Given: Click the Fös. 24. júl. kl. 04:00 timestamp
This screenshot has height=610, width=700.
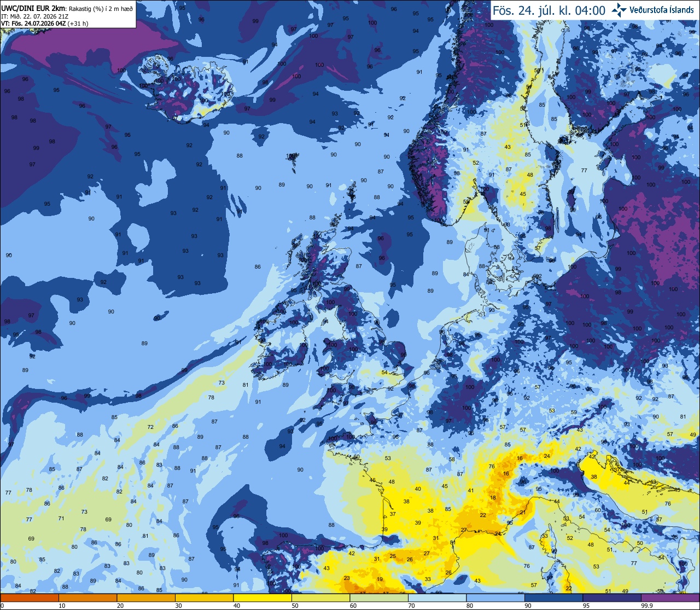Looking at the screenshot, I should (549, 10).
